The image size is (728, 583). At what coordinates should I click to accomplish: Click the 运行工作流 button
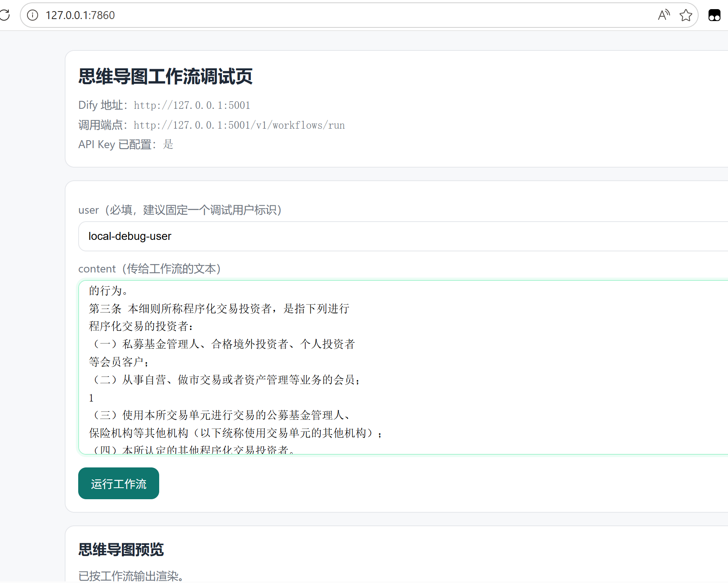[x=119, y=483]
